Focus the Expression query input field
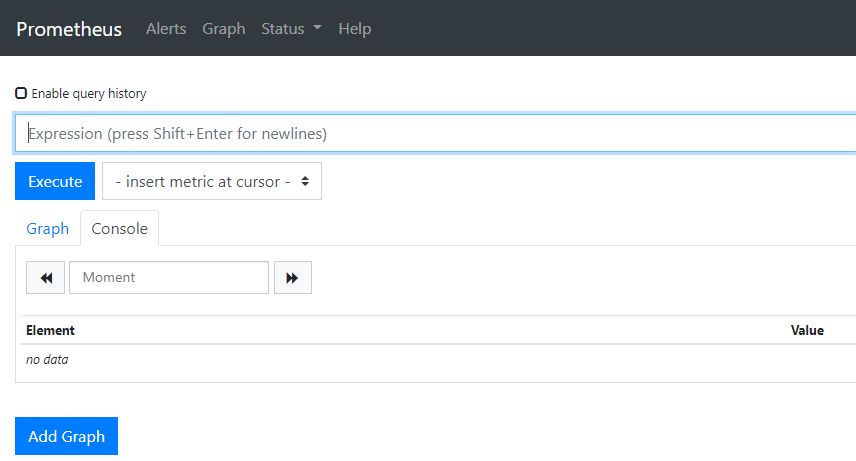Screen dimensions: 856x461 pos(435,133)
